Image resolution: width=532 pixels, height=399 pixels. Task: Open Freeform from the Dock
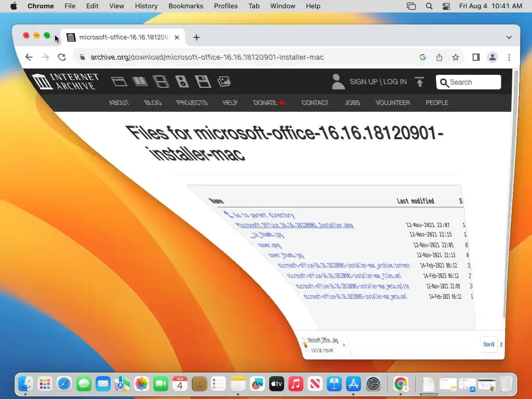[x=257, y=384]
